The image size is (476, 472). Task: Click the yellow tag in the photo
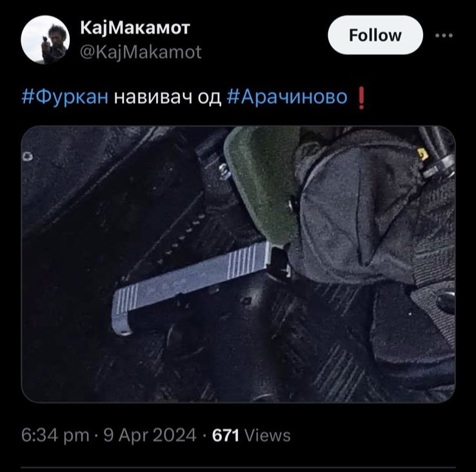422,155
